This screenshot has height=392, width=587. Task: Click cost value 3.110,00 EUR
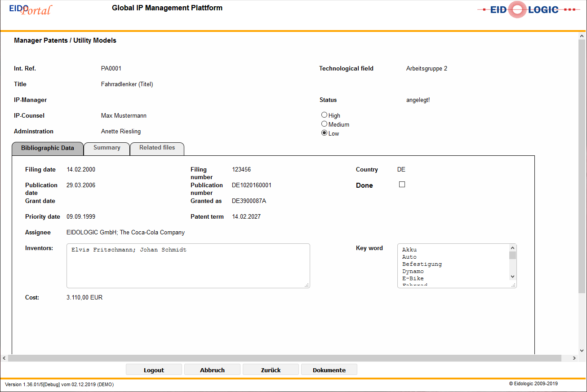(84, 298)
